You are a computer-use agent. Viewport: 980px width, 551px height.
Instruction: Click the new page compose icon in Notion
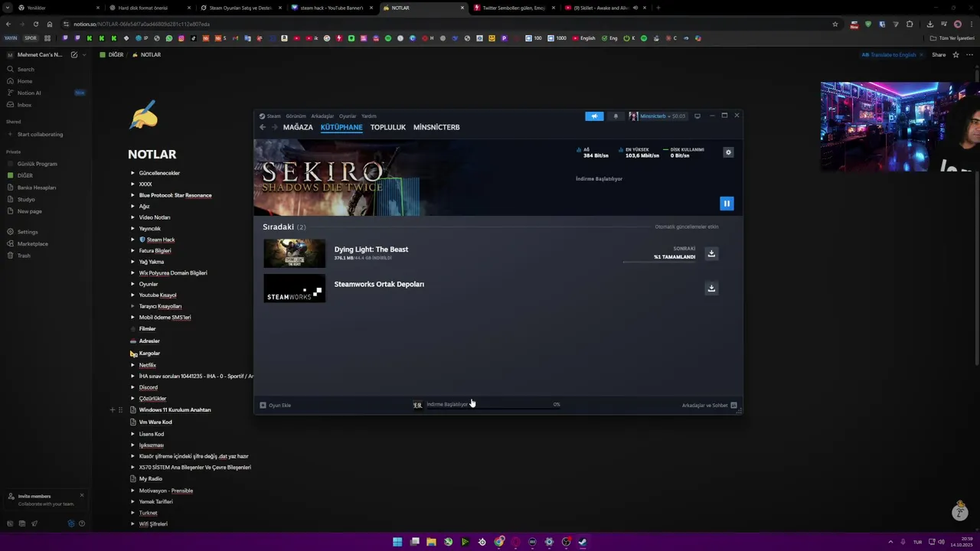coord(74,55)
